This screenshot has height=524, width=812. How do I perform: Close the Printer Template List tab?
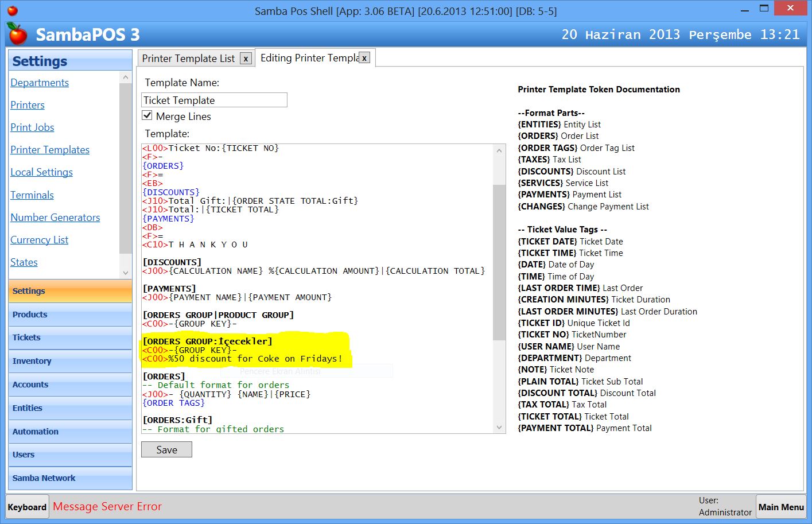tap(246, 59)
